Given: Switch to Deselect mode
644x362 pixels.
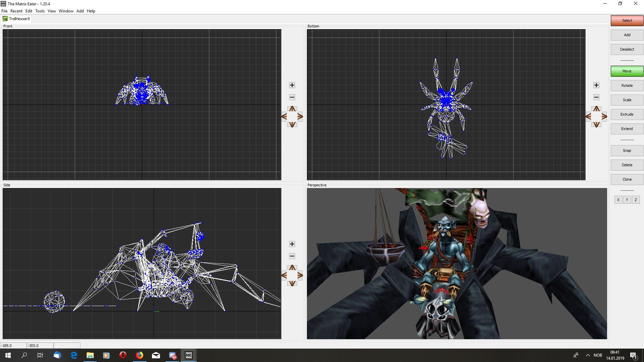Looking at the screenshot, I should pyautogui.click(x=627, y=49).
